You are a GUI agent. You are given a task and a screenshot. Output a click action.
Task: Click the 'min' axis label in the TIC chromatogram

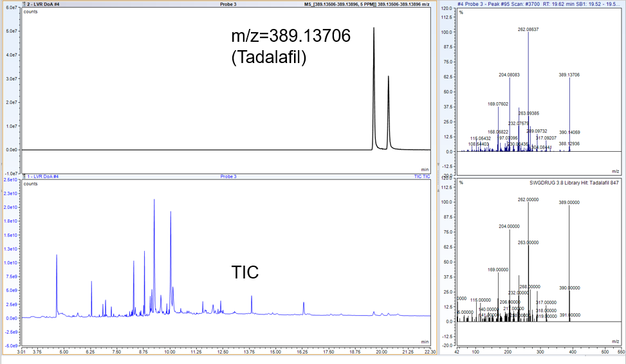(425, 341)
